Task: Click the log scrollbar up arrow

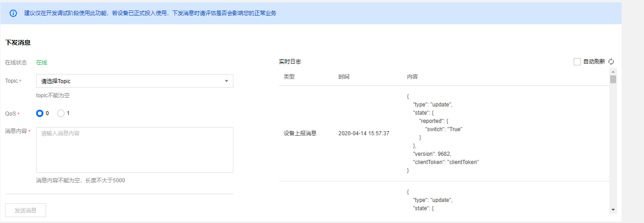Action: pos(613,71)
